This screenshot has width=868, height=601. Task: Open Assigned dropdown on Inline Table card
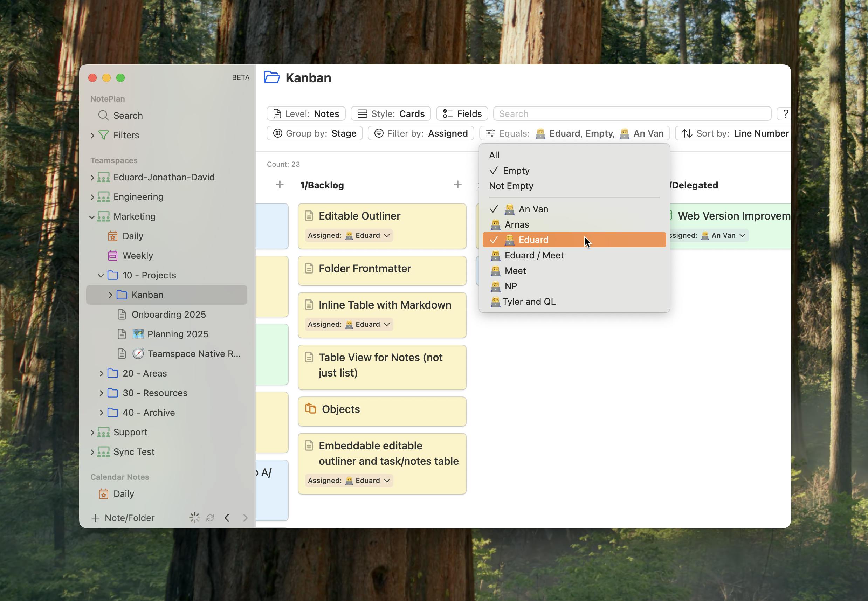click(x=349, y=324)
